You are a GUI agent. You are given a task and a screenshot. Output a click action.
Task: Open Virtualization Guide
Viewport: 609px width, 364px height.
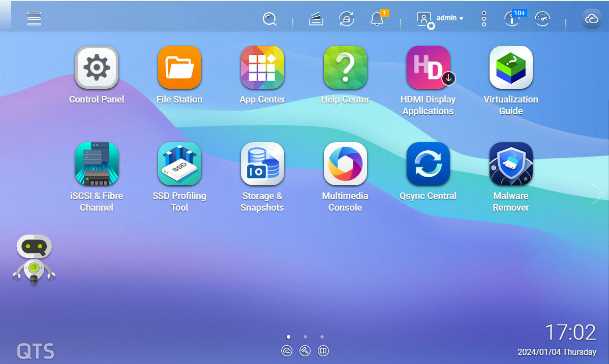pos(511,68)
